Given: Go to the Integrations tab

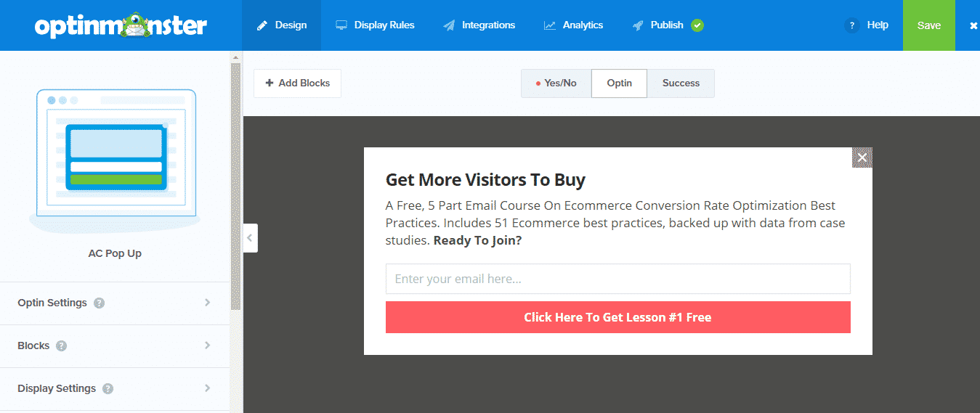Looking at the screenshot, I should 479,25.
